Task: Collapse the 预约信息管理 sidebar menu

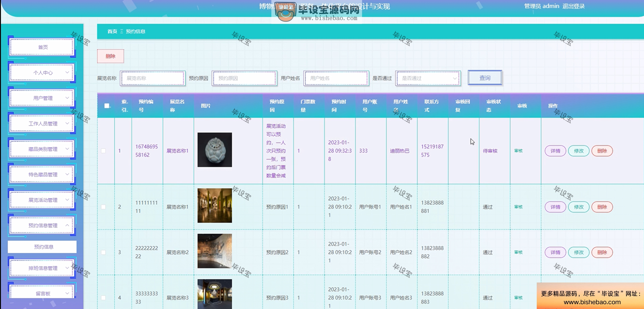Action: (x=42, y=226)
